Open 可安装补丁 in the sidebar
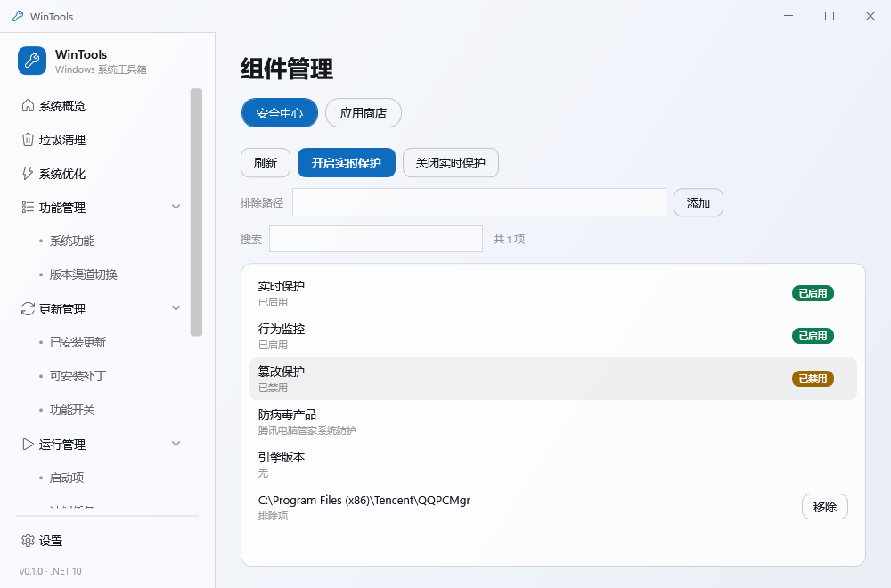891x588 pixels. click(78, 376)
